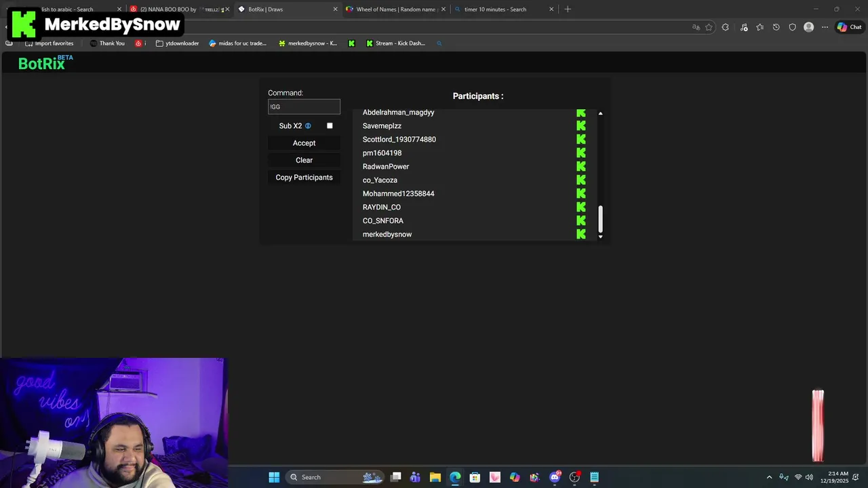Screen dimensions: 868x488
Task: Select participant Mohammed12358844
Action: [398, 194]
